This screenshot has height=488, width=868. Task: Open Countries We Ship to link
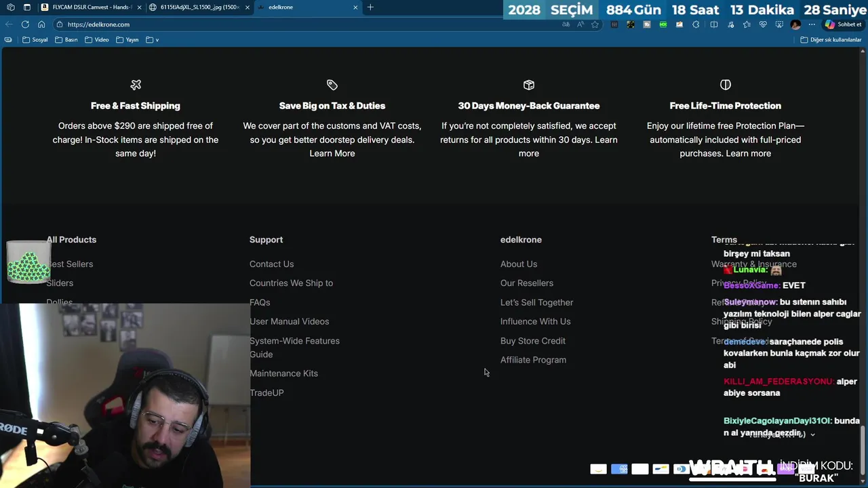click(x=291, y=283)
